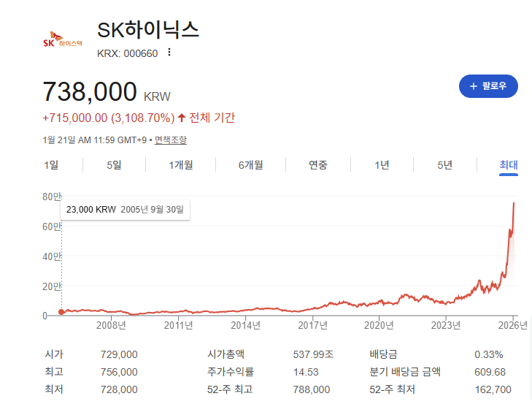Viewport: 532px width, 415px height.
Task: Click the 60만 y-axis label
Action: (52, 226)
